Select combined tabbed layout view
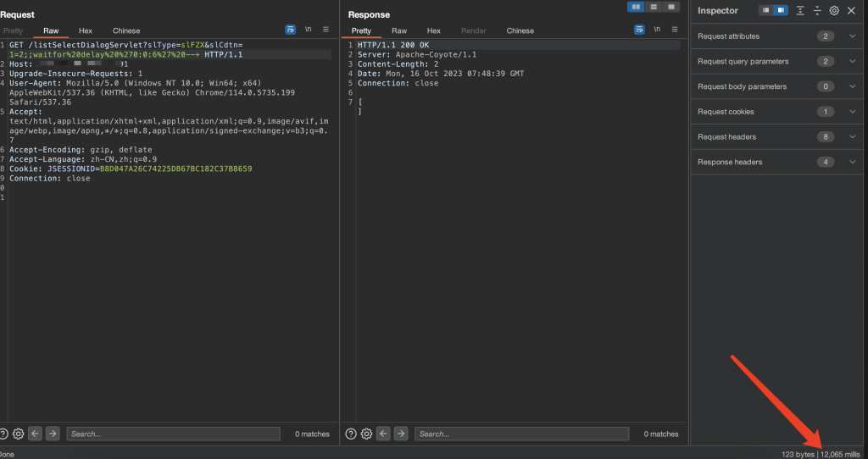The image size is (868, 459). [x=671, y=7]
